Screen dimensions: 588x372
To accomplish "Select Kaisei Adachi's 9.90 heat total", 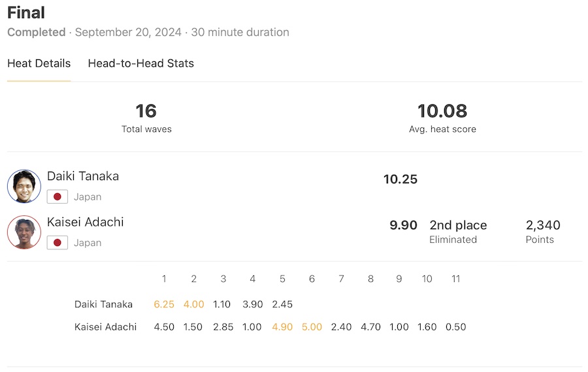I will (x=403, y=225).
